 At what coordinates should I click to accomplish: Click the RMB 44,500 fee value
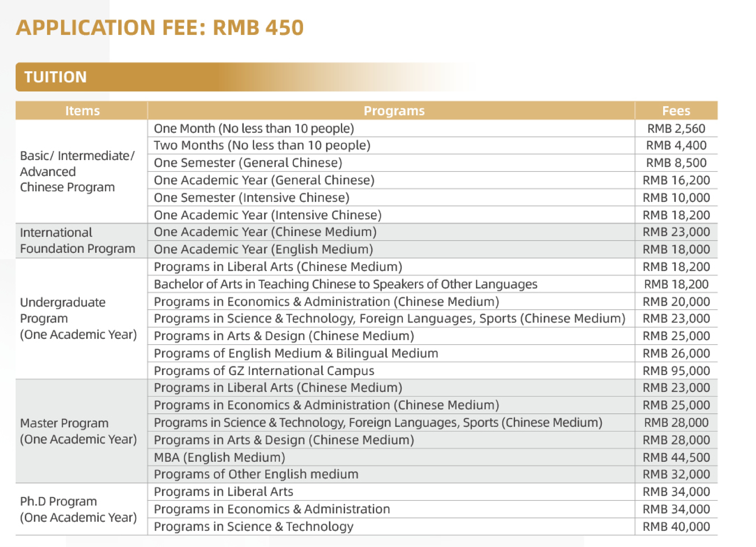click(676, 457)
